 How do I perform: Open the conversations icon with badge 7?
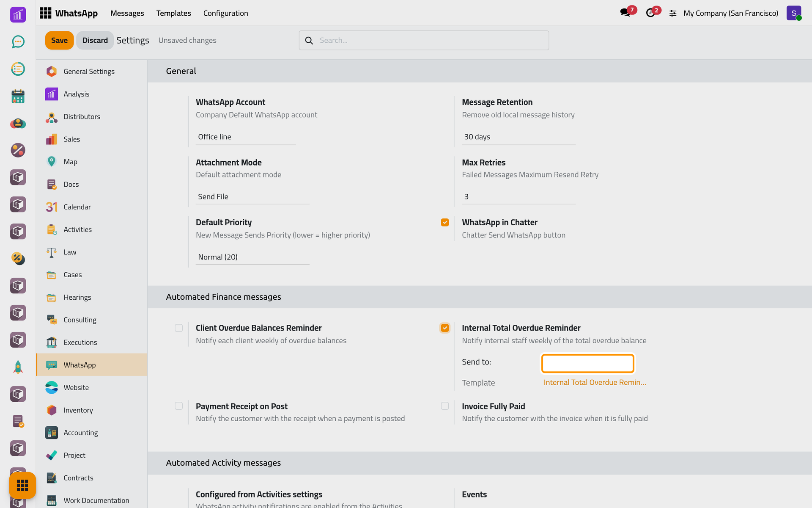click(625, 13)
